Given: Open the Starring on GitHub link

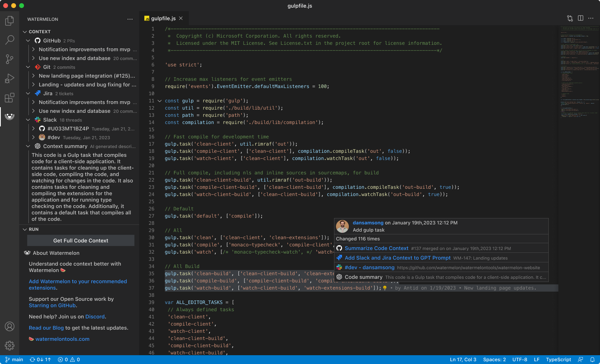Looking at the screenshot, I should 52,306.
